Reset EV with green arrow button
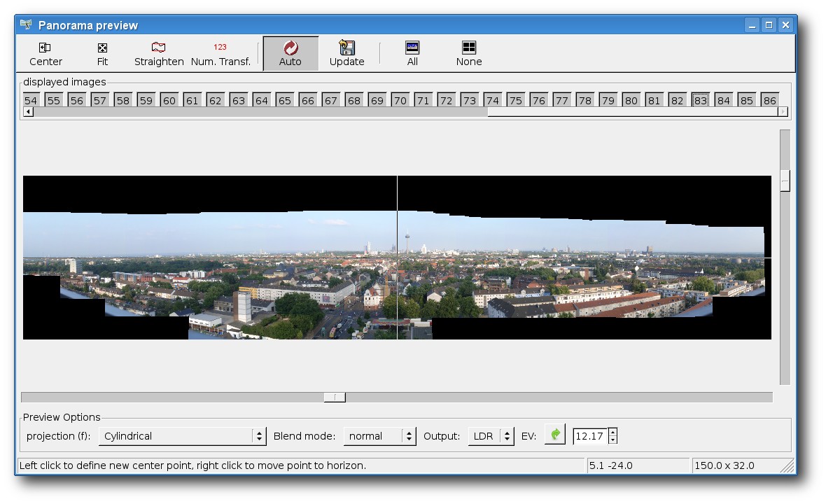Viewport: 826px width, 504px height. (x=554, y=435)
